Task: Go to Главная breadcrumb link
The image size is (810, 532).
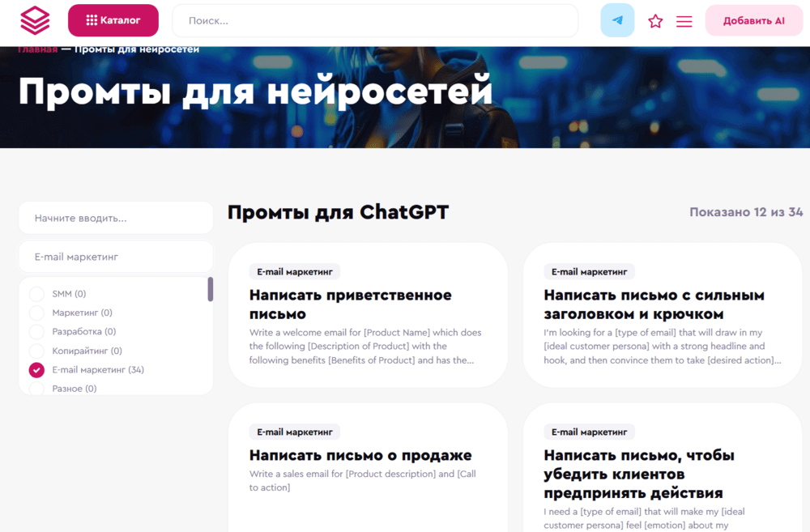Action: point(37,49)
